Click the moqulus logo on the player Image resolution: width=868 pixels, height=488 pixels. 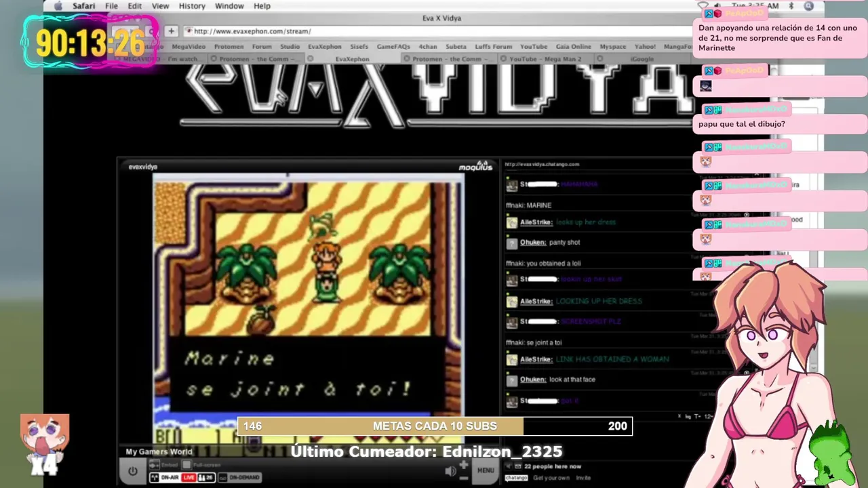point(475,166)
